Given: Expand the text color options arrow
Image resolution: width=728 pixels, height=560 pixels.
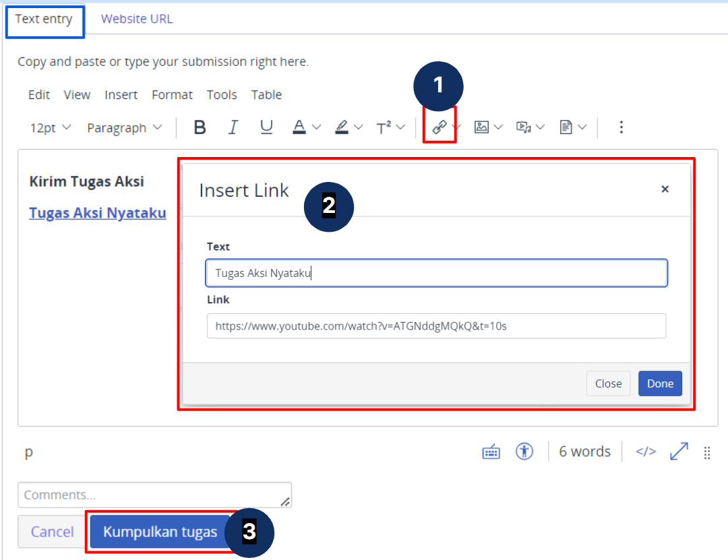Looking at the screenshot, I should point(317,127).
